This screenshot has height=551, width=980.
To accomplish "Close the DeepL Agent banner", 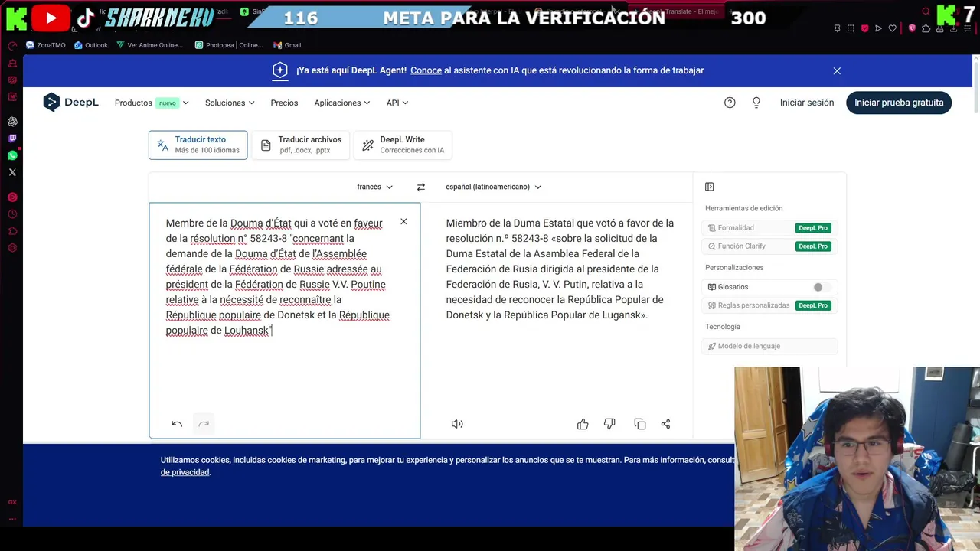I will click(837, 70).
